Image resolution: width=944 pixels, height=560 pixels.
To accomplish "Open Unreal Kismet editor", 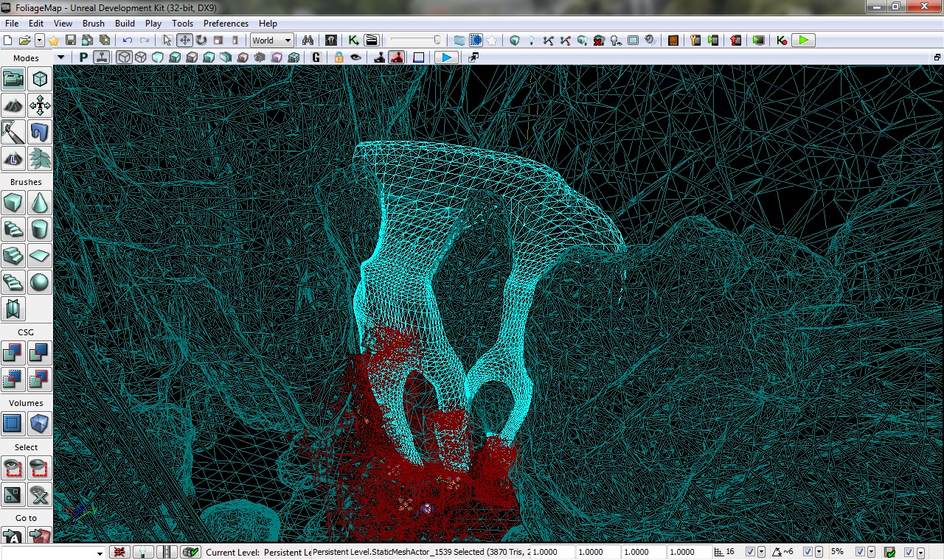I will pos(354,41).
